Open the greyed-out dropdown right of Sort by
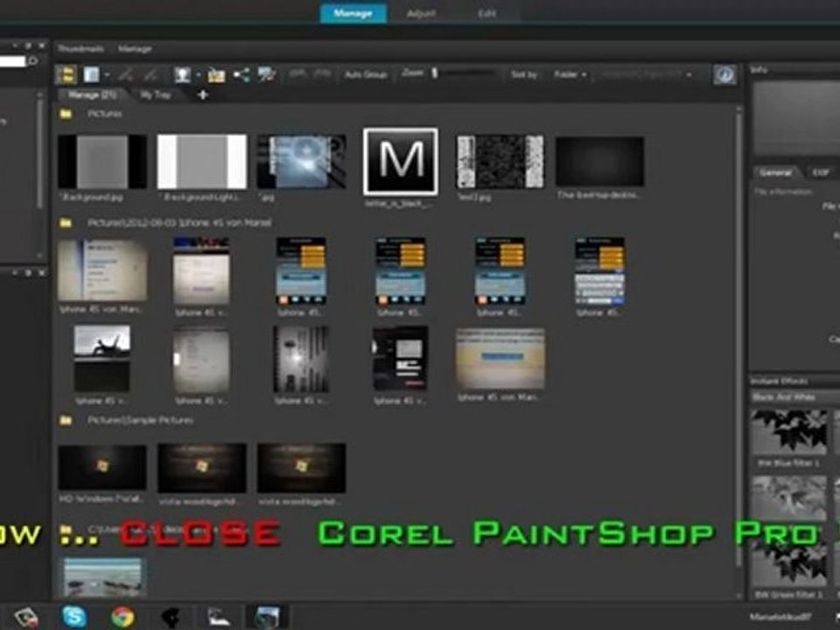This screenshot has height=630, width=840. (647, 74)
